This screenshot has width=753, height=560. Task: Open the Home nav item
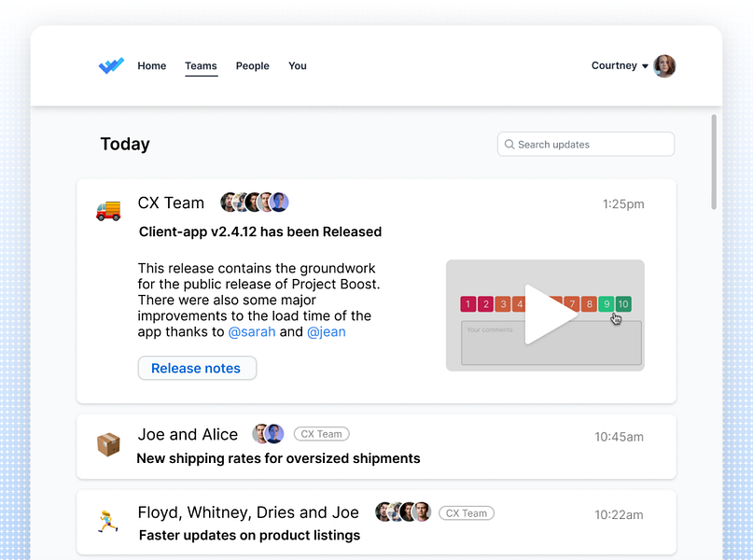tap(152, 65)
